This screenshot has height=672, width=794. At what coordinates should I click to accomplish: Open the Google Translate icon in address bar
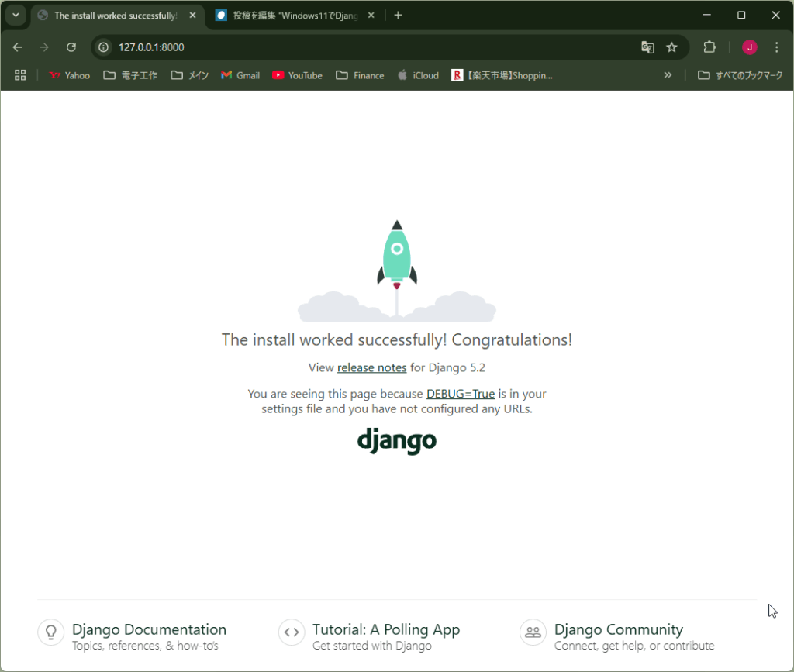coord(647,47)
